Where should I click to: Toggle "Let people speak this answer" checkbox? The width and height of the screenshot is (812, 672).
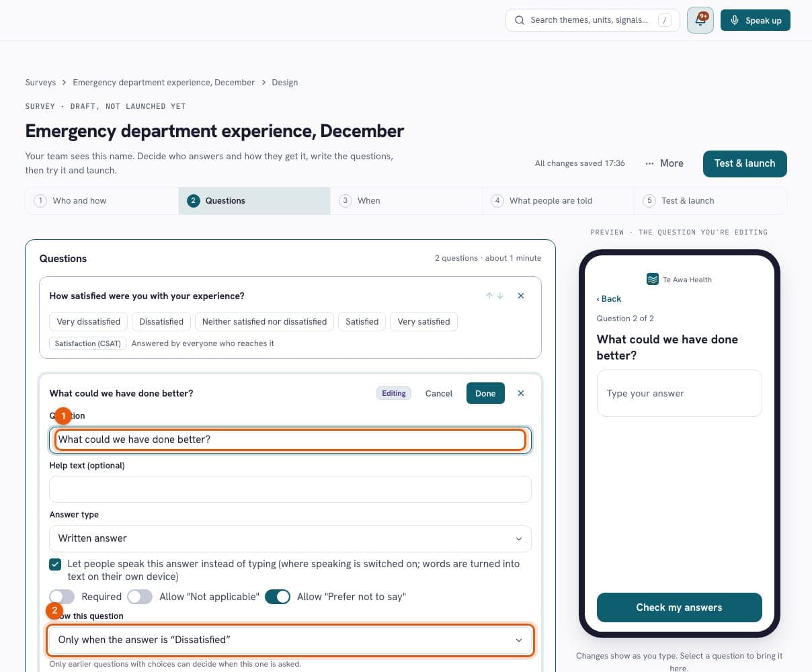pos(56,564)
